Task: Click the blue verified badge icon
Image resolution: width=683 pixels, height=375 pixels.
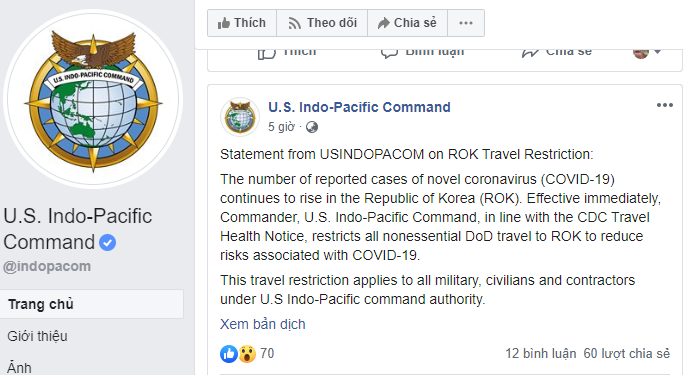Action: point(108,243)
